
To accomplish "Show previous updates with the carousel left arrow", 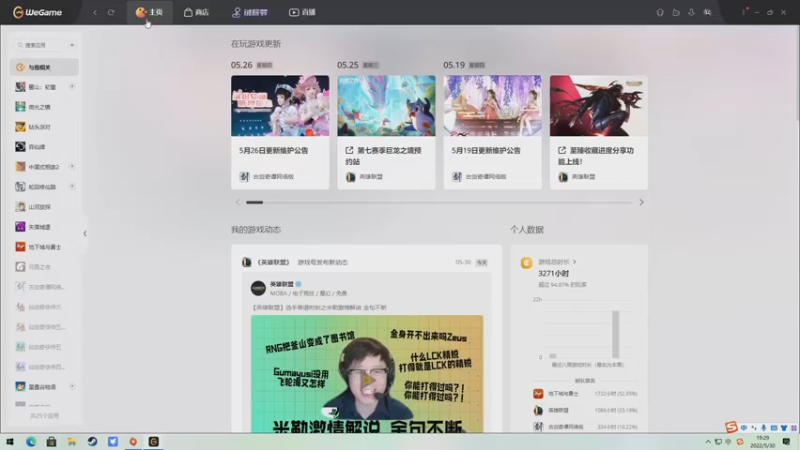I will point(237,202).
